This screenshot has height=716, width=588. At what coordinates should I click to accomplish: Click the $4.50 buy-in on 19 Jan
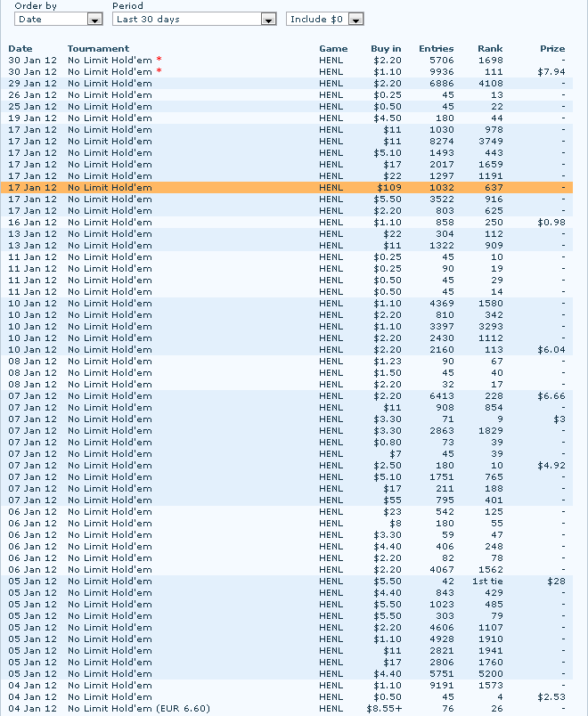click(x=388, y=118)
